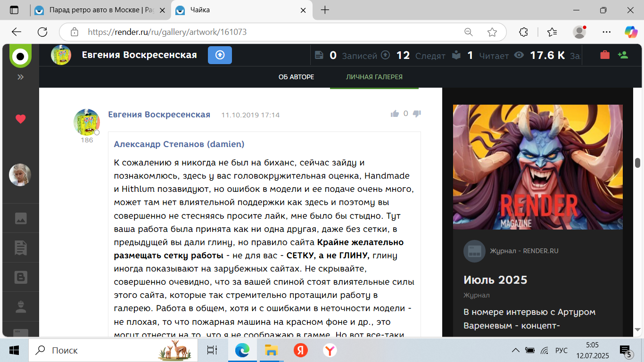The height and width of the screenshot is (362, 644).
Task: Click the thumbs down icon on the comment
Action: coord(417,114)
